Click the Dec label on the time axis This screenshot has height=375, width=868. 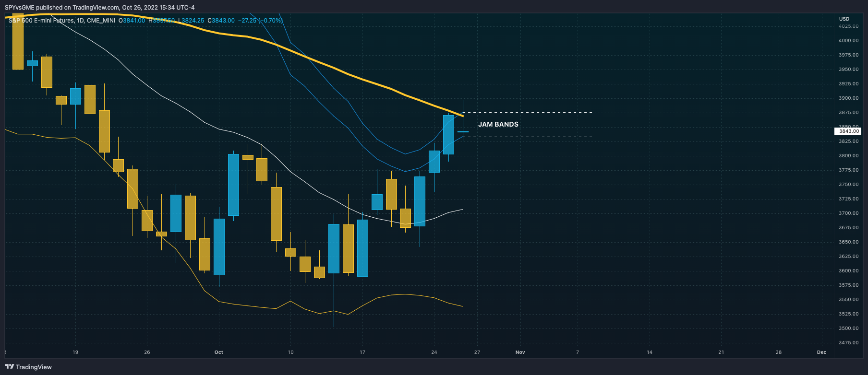tap(822, 352)
